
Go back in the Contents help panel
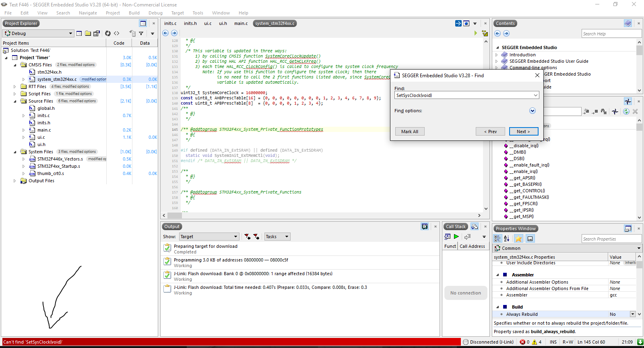(497, 33)
